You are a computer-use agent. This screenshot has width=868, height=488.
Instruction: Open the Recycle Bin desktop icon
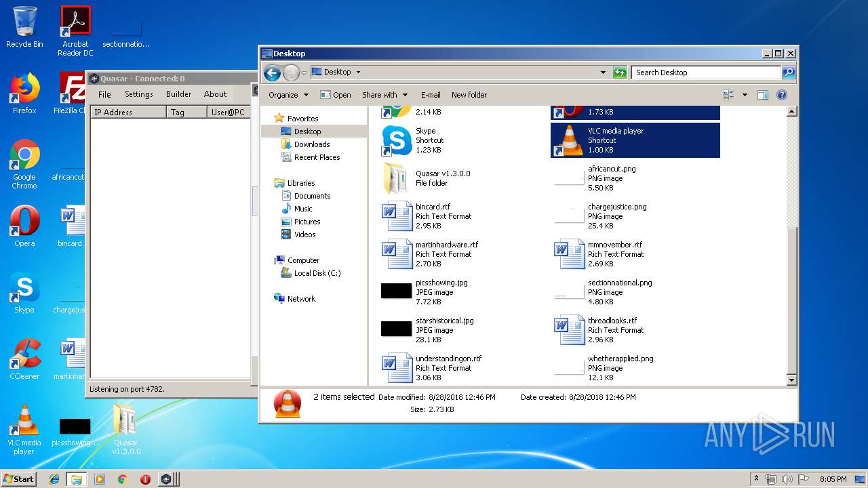pyautogui.click(x=24, y=27)
